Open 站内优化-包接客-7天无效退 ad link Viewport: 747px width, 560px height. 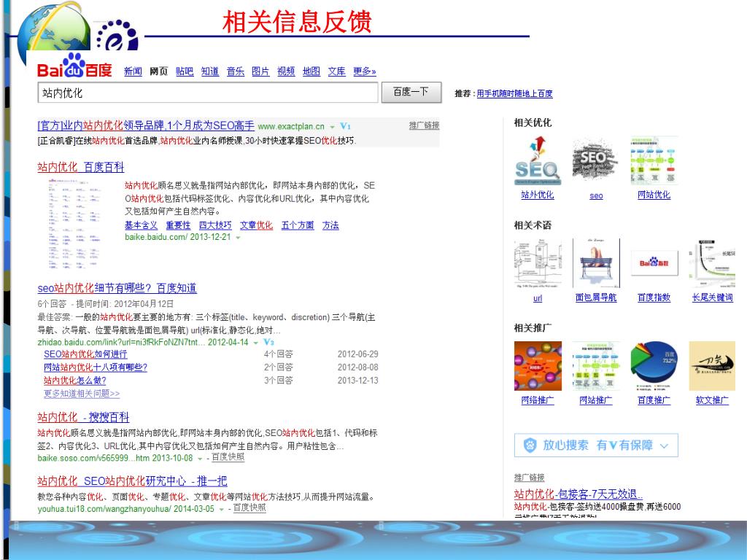(578, 494)
